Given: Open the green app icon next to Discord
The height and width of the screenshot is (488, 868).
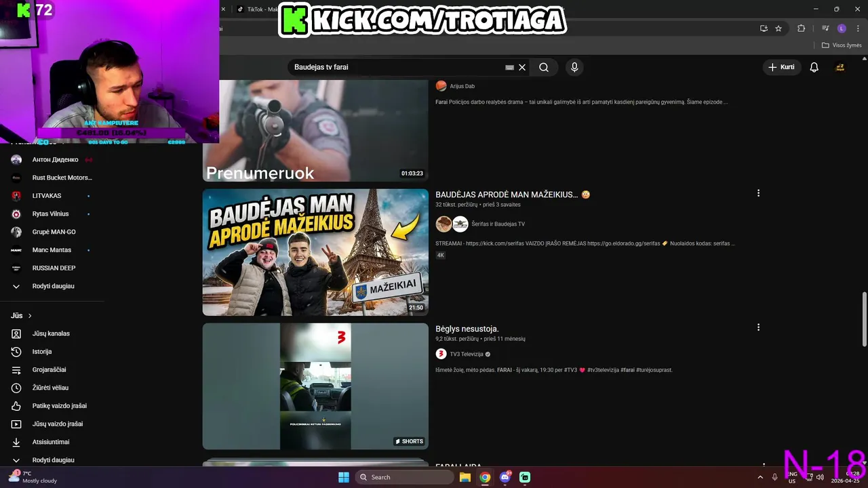Looking at the screenshot, I should point(525,477).
